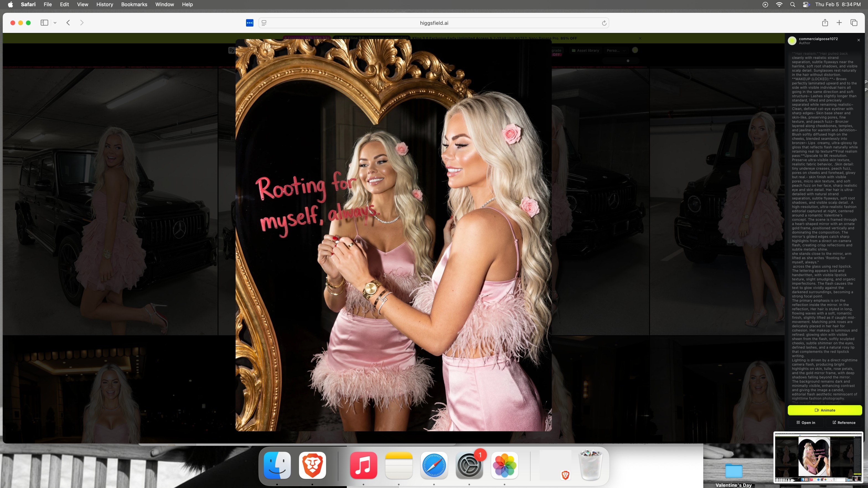
Task: Close the author prompt panel
Action: (x=859, y=40)
